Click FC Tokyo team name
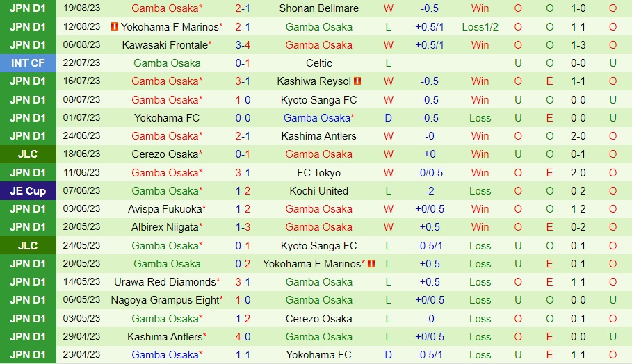Viewport: 632px width, 364px height. pyautogui.click(x=318, y=173)
